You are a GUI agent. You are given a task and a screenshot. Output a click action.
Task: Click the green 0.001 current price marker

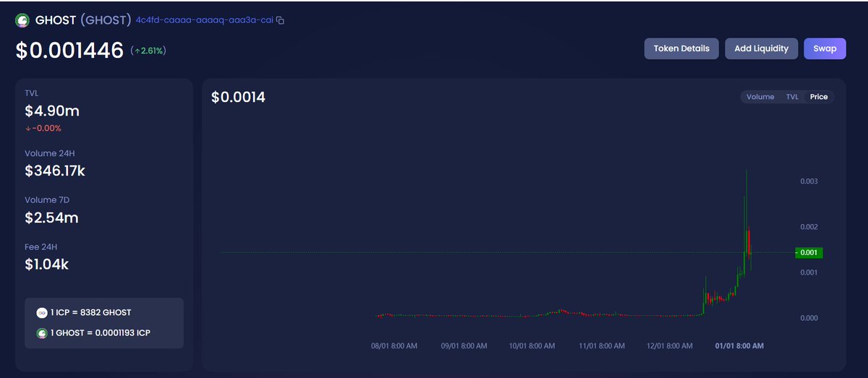[x=809, y=252]
